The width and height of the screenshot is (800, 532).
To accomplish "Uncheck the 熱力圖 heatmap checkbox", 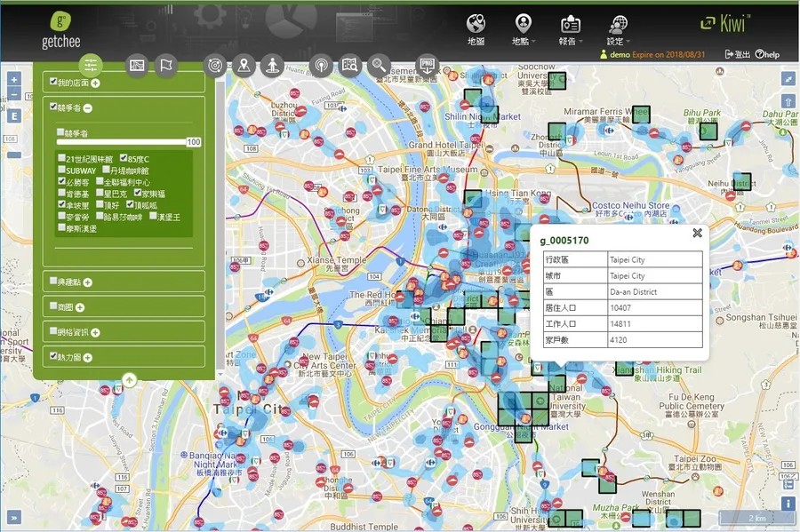I will tap(53, 355).
